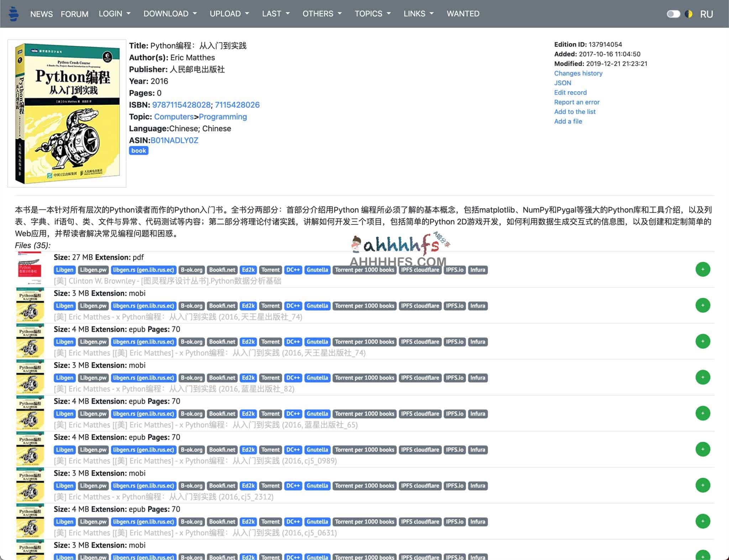Open the WANTED menu item
The height and width of the screenshot is (560, 729).
(x=463, y=14)
